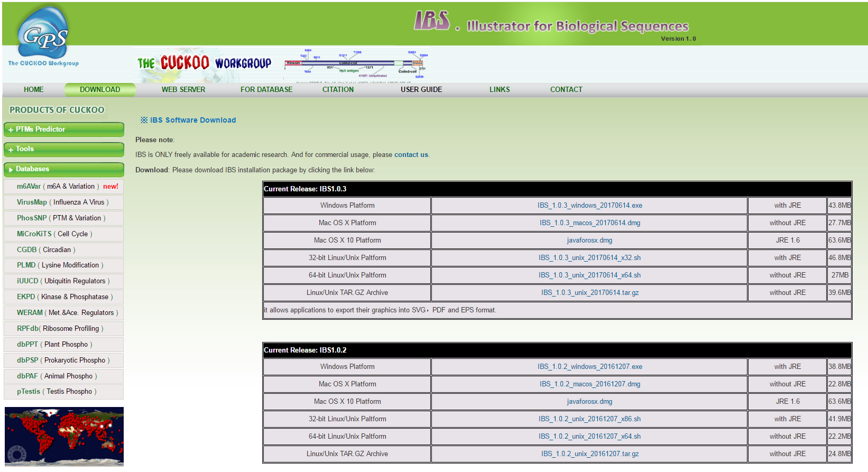The image size is (868, 472).
Task: Select the CITATION menu item
Action: tap(338, 90)
